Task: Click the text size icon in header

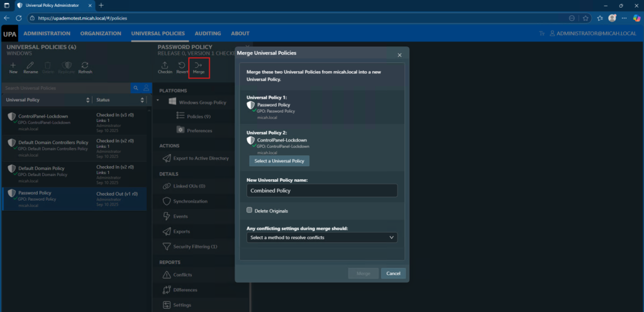Action: coord(542,33)
